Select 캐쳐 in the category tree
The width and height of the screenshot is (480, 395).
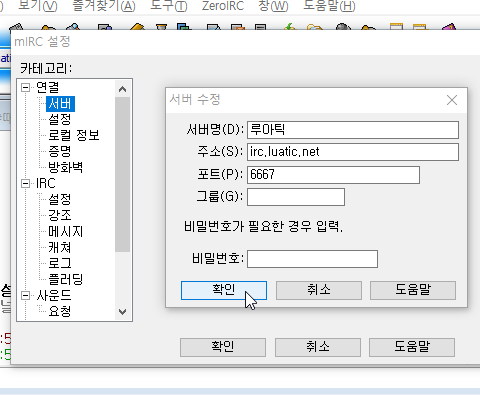(60, 247)
